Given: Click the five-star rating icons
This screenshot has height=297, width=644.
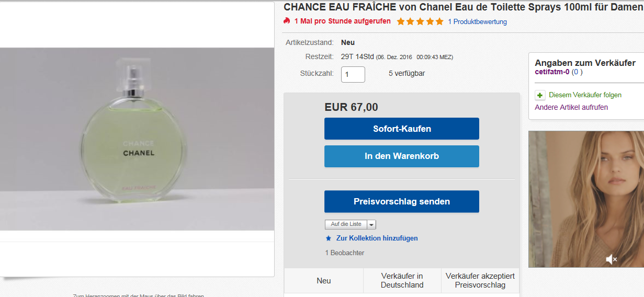Looking at the screenshot, I should (420, 21).
